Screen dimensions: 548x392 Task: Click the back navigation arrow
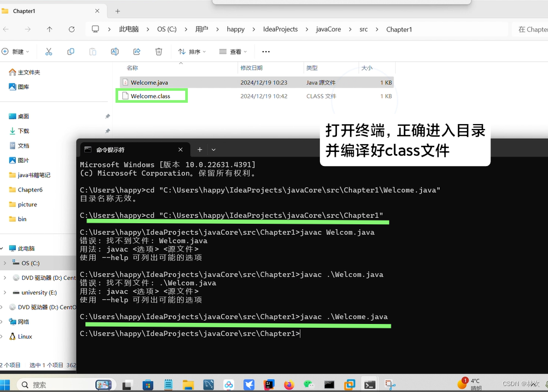[6, 29]
